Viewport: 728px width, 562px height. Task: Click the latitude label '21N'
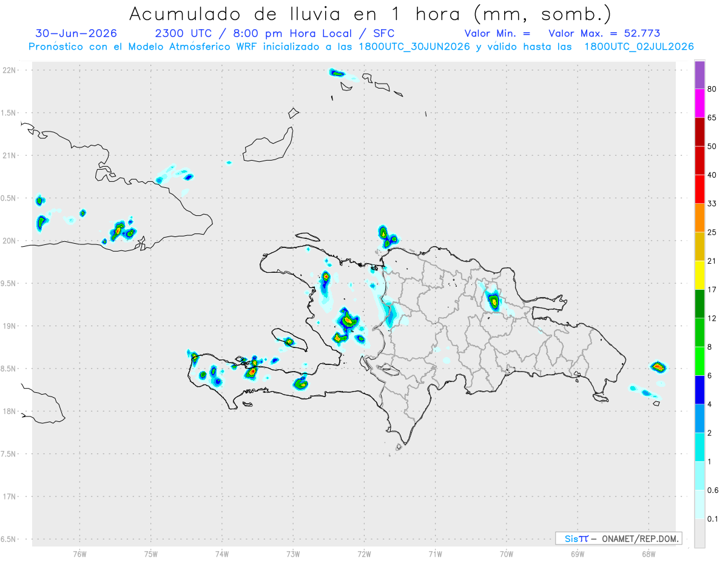click(x=10, y=155)
